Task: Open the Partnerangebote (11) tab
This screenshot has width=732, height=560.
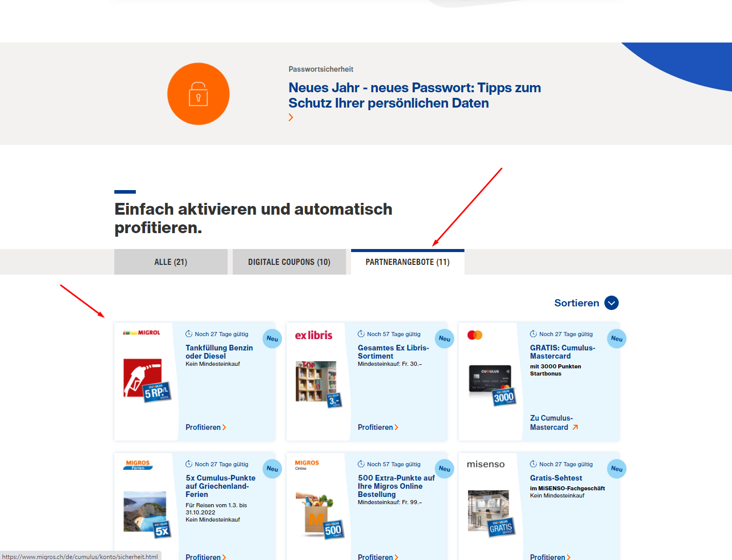Action: (x=408, y=262)
